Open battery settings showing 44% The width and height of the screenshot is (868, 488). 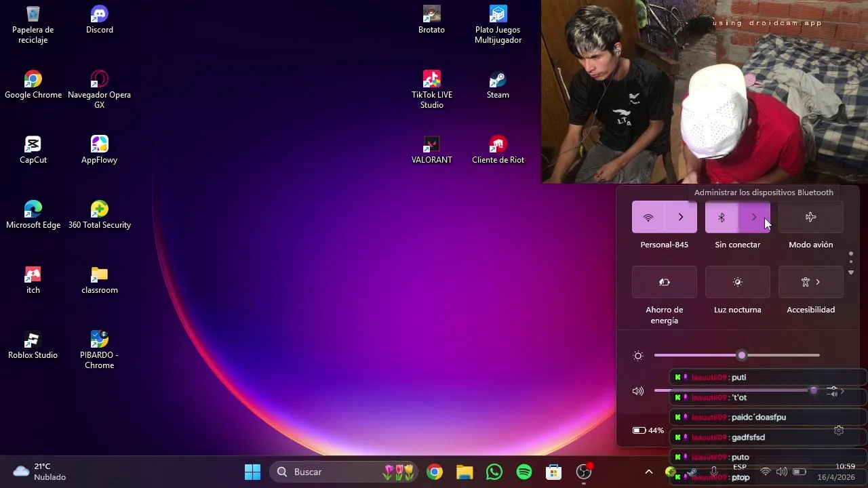click(x=648, y=430)
